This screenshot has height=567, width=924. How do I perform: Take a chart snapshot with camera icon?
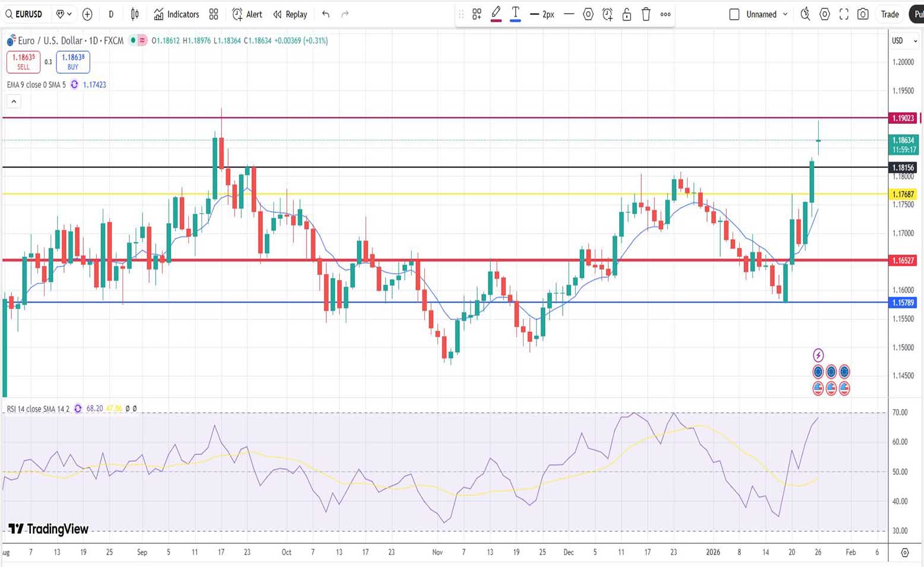click(863, 14)
